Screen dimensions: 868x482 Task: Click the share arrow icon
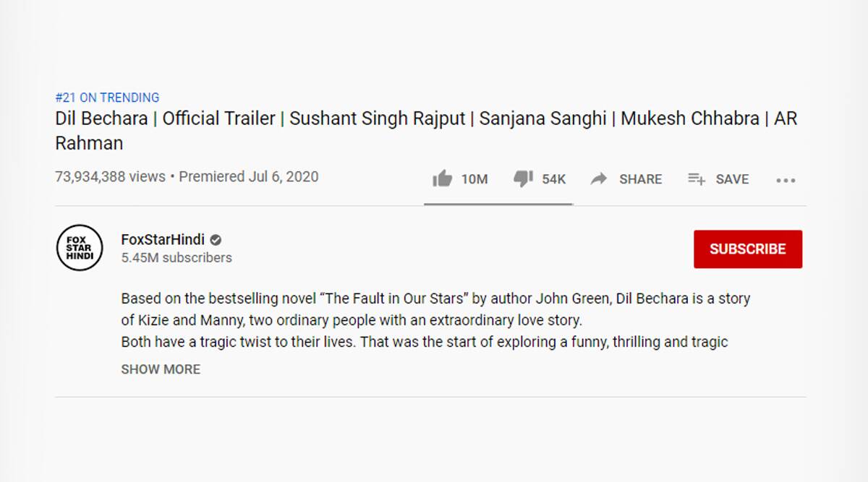coord(598,179)
